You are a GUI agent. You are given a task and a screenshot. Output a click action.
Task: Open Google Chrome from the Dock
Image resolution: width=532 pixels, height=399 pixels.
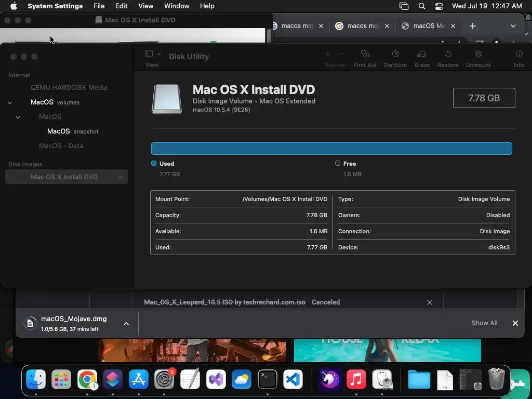(x=87, y=379)
